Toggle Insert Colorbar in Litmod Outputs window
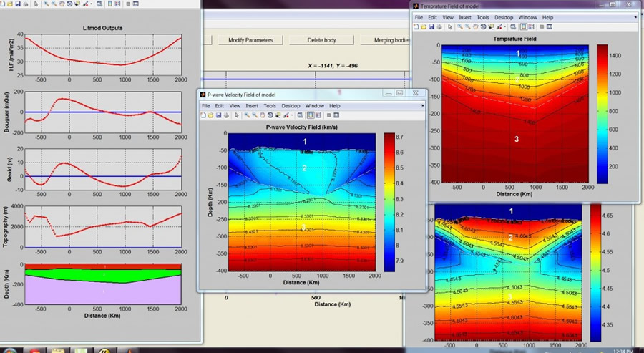Viewport: 644px width, 353px height. tap(109, 4)
